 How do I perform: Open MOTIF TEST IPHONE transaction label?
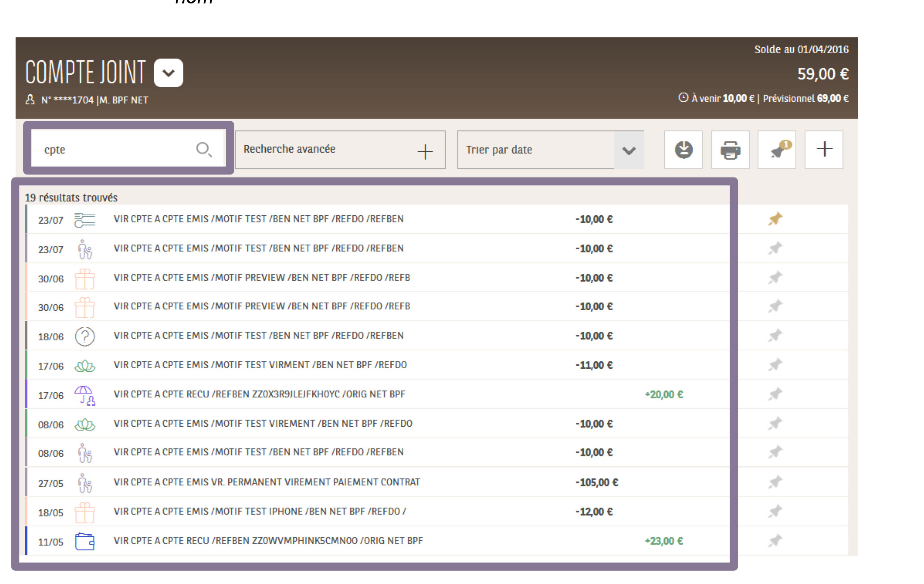point(260,511)
